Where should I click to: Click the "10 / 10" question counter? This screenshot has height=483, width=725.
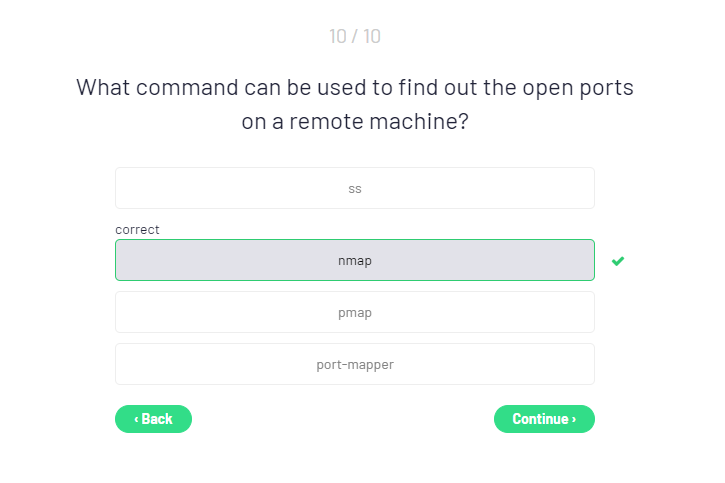click(x=355, y=37)
